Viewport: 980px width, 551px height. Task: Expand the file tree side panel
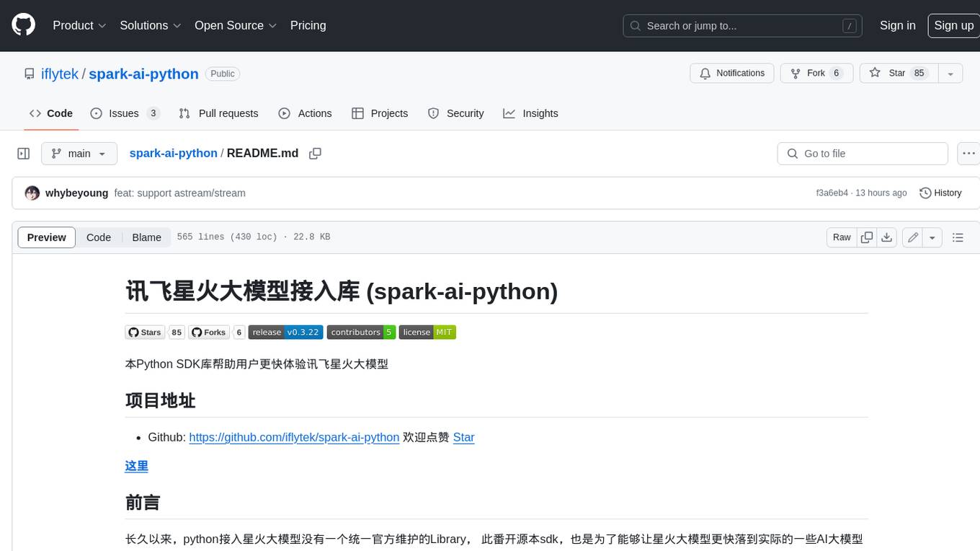click(x=24, y=154)
